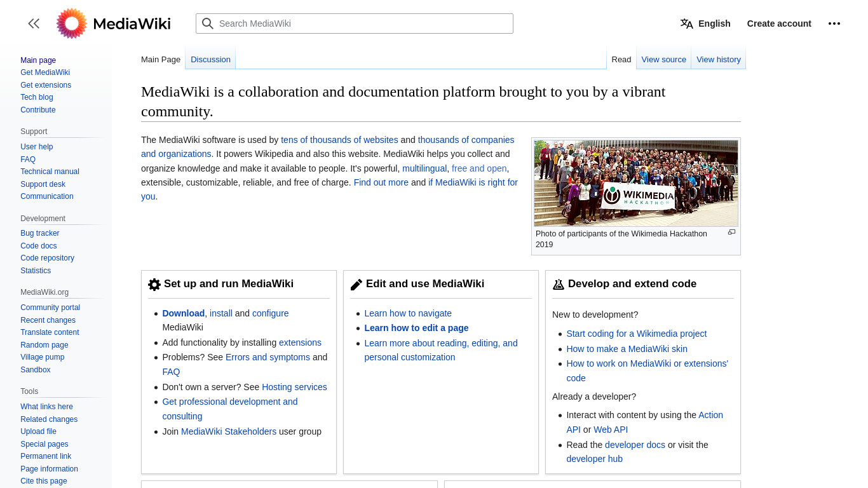Click the flask icon beside Develop heading
Viewport: 868px width, 488px height.
pos(559,285)
